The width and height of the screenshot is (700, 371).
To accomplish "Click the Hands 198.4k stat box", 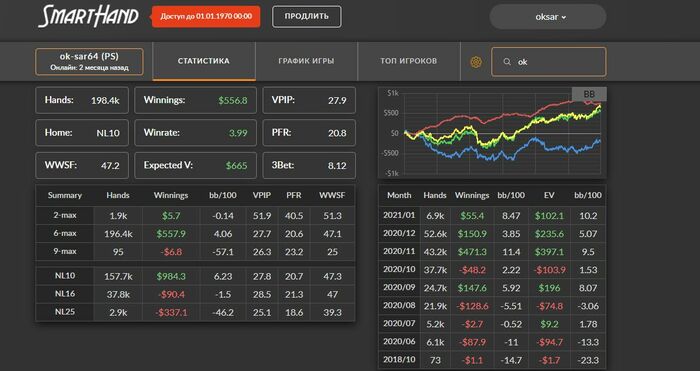I will [82, 100].
